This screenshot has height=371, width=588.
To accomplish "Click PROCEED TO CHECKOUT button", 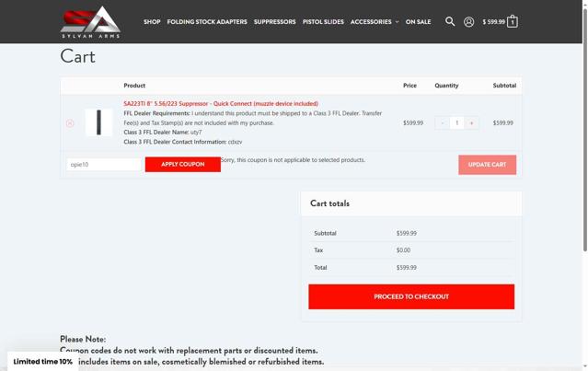I will click(411, 296).
